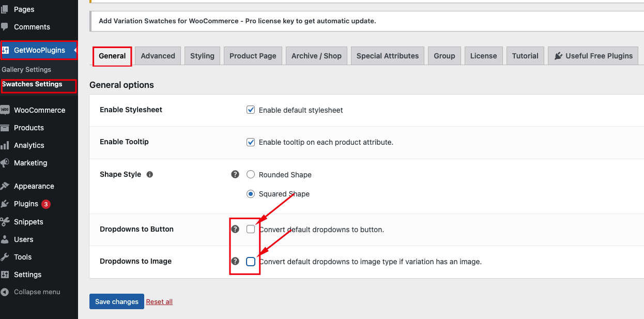The image size is (644, 319).
Task: Open the GetWooPlugins menu label
Action: pos(39,50)
